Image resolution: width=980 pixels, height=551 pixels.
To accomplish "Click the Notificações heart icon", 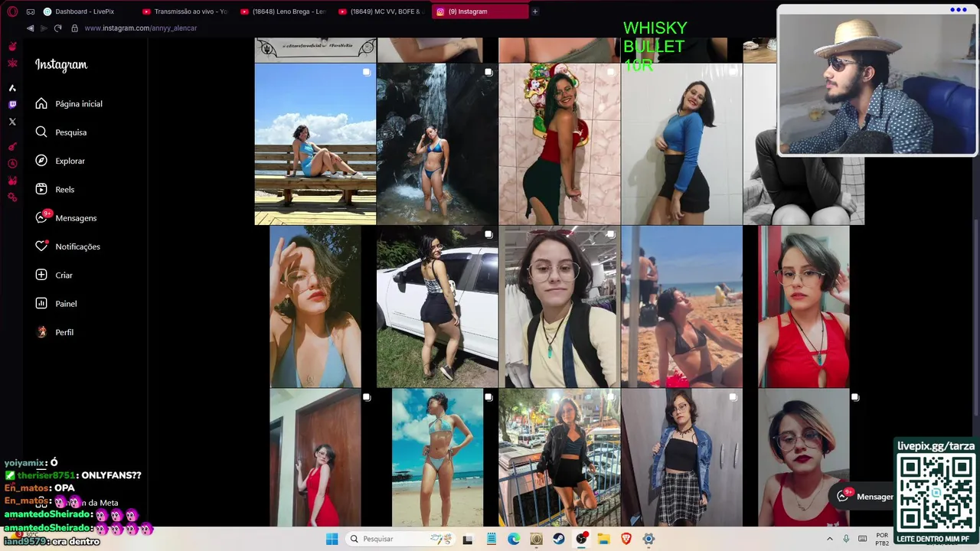I will click(x=41, y=246).
